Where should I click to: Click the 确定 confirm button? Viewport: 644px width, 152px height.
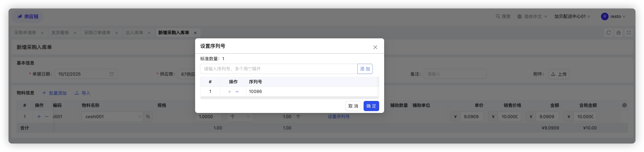click(x=371, y=106)
